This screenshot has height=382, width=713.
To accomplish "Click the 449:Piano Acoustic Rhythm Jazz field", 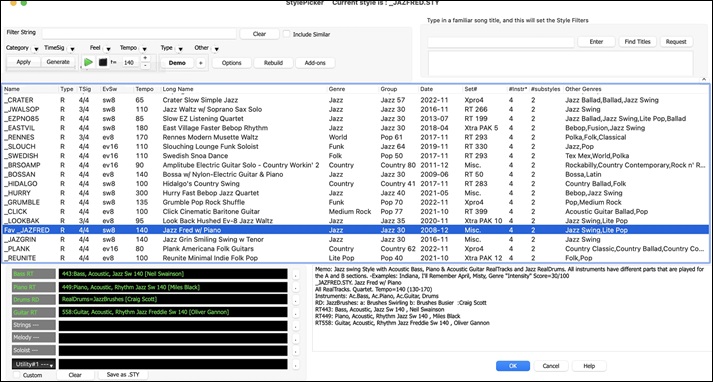I will pos(173,287).
